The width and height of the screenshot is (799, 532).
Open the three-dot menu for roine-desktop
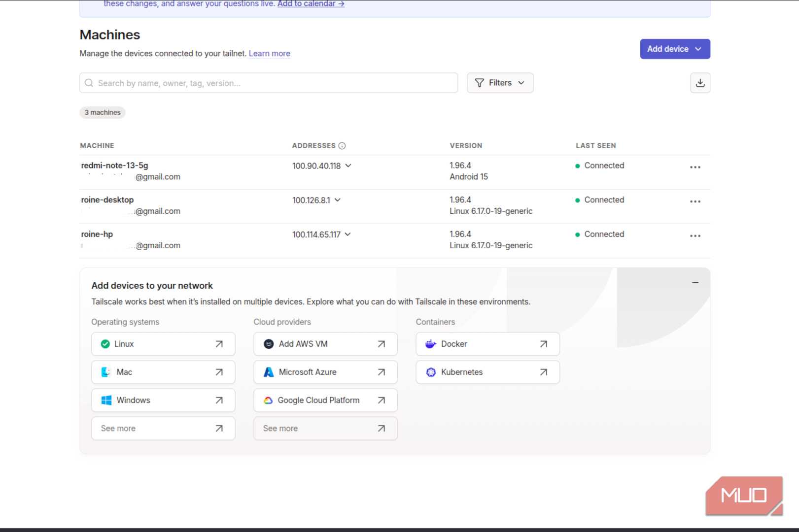click(695, 201)
